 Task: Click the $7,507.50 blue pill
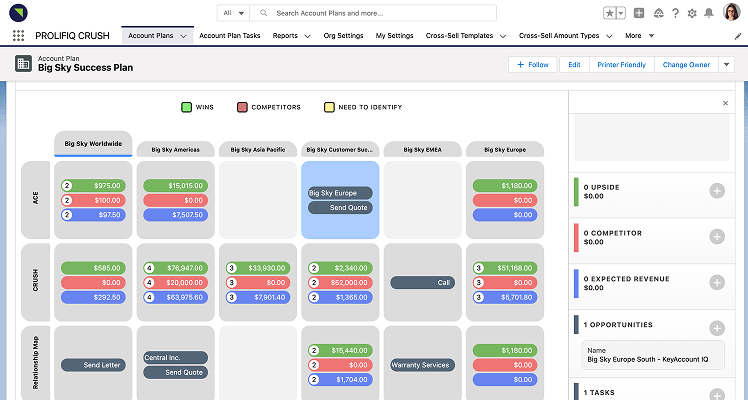pos(176,215)
